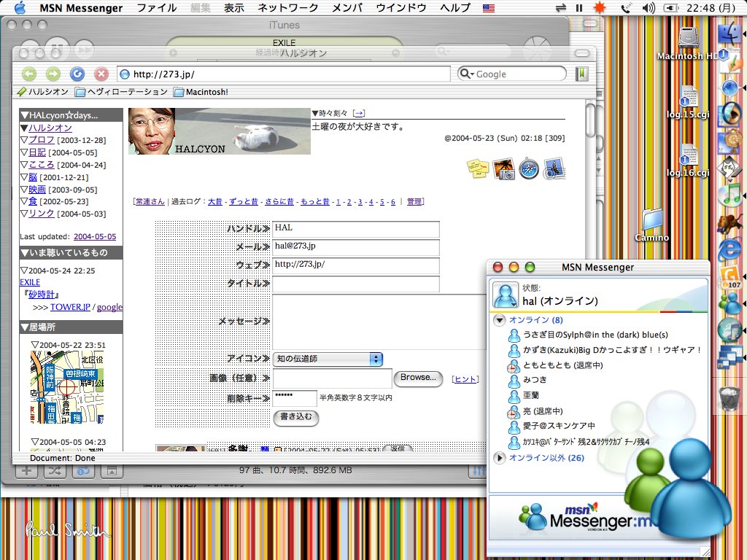Screen dimensions: 747x560
Task: Toggle shuffle in the iTunes window
Action: click(x=55, y=471)
